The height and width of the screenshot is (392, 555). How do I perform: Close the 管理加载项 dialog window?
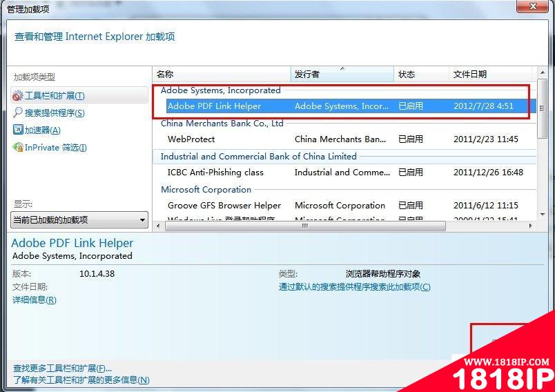pos(534,6)
